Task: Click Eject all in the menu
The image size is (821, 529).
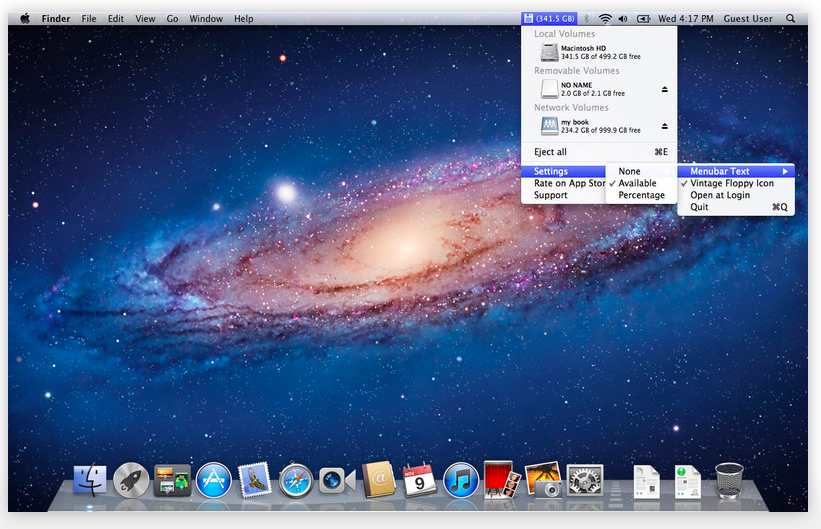Action: click(x=550, y=152)
